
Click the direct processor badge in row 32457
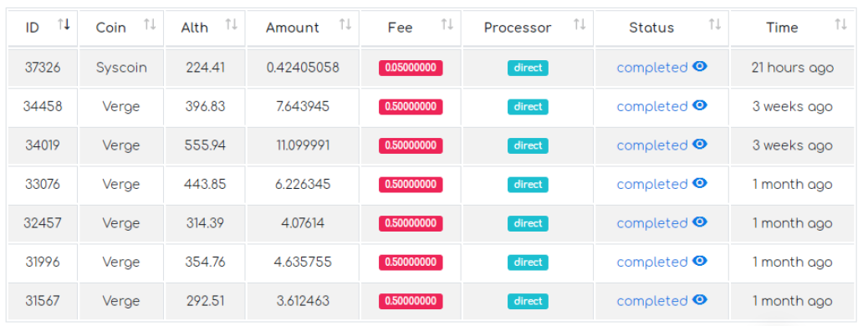528,224
